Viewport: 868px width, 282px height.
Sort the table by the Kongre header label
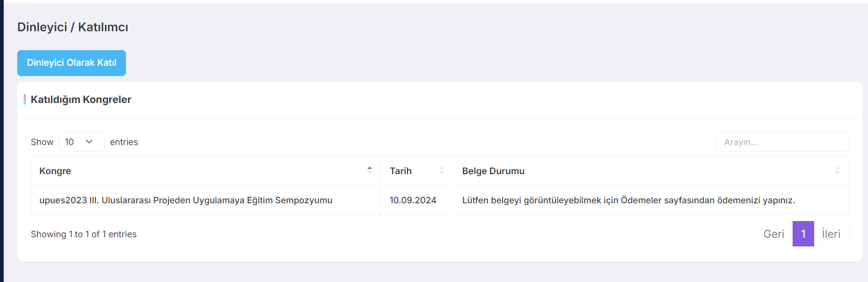click(55, 171)
